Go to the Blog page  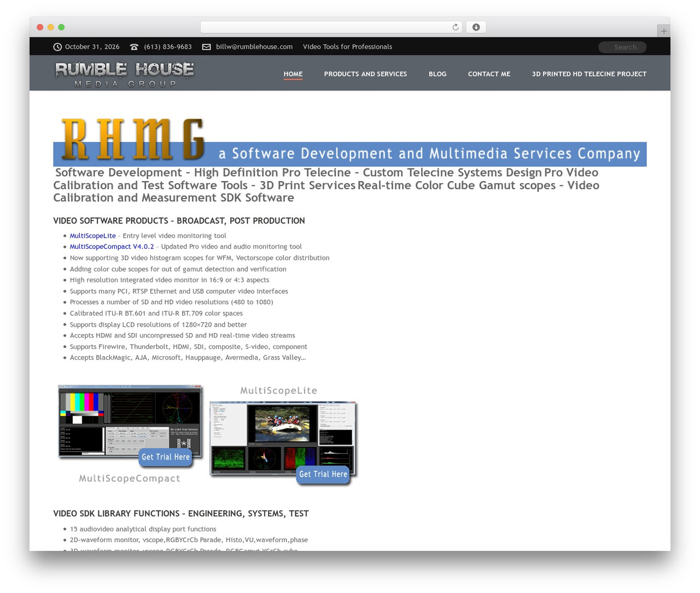[437, 74]
